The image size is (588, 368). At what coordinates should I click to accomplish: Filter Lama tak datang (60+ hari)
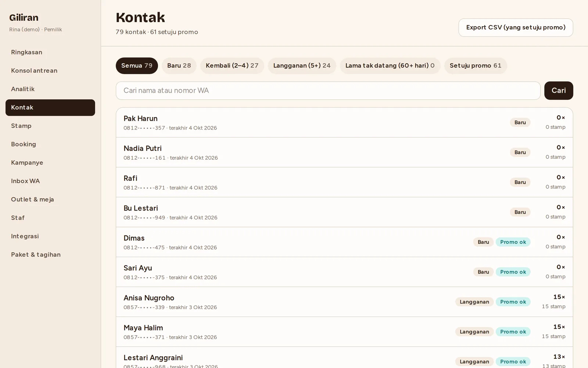[390, 66]
